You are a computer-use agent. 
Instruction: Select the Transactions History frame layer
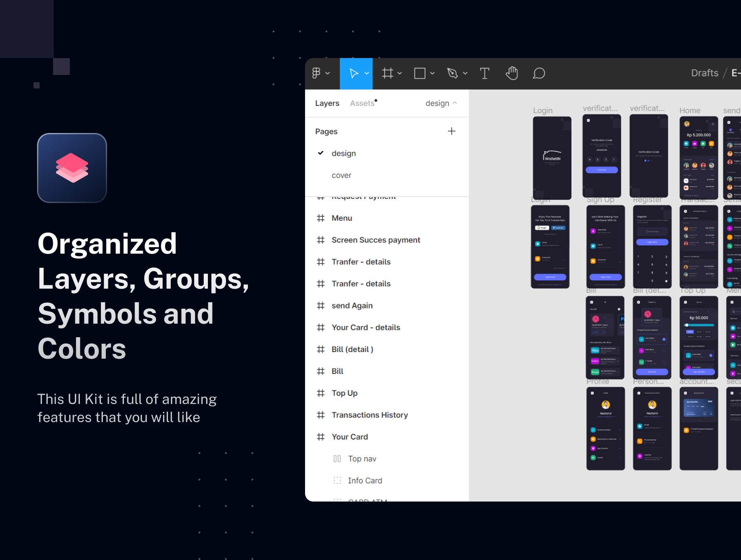369,415
